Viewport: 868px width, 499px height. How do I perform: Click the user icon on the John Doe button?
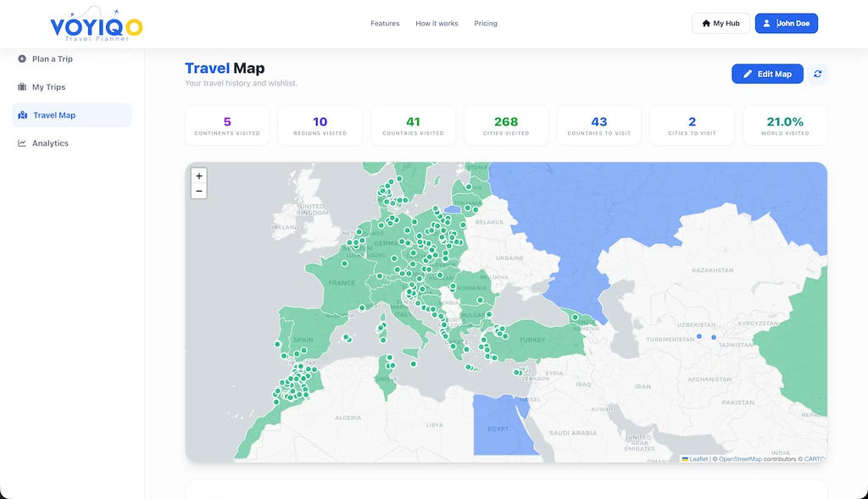(765, 23)
